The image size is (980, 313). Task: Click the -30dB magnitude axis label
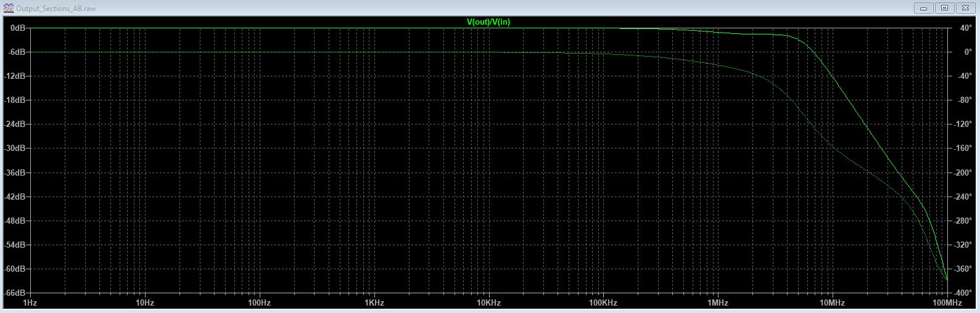(14, 148)
